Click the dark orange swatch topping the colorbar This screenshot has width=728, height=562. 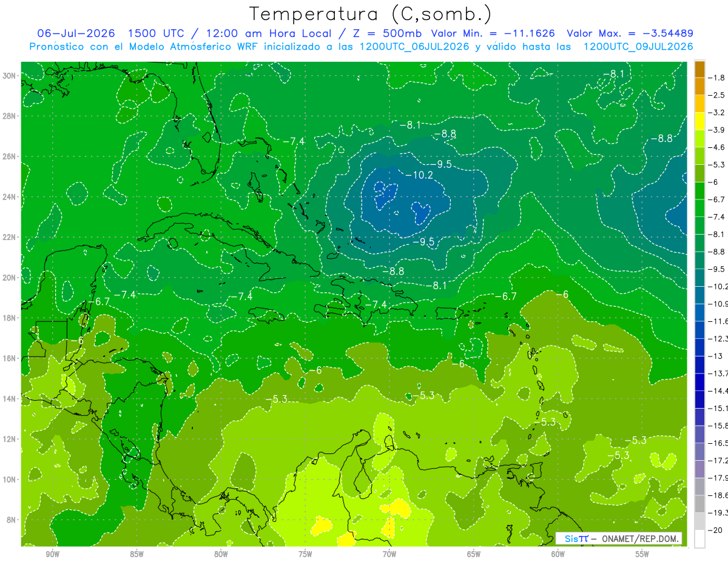coord(699,69)
